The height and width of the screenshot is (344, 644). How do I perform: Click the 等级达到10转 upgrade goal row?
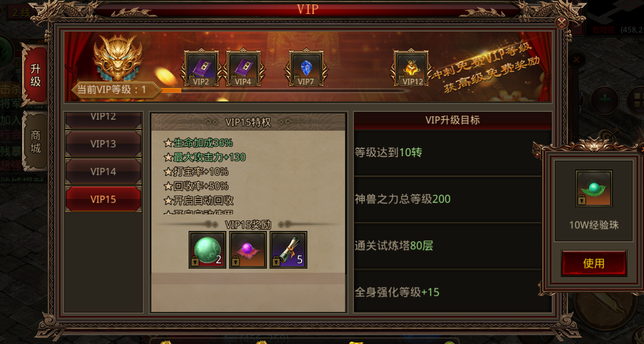tap(447, 153)
